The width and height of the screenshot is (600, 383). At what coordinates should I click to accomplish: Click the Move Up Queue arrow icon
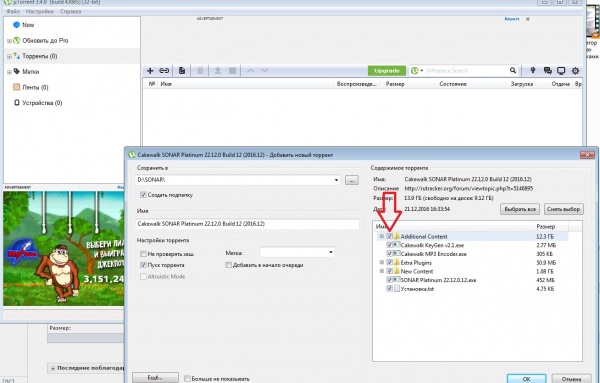(x=250, y=71)
